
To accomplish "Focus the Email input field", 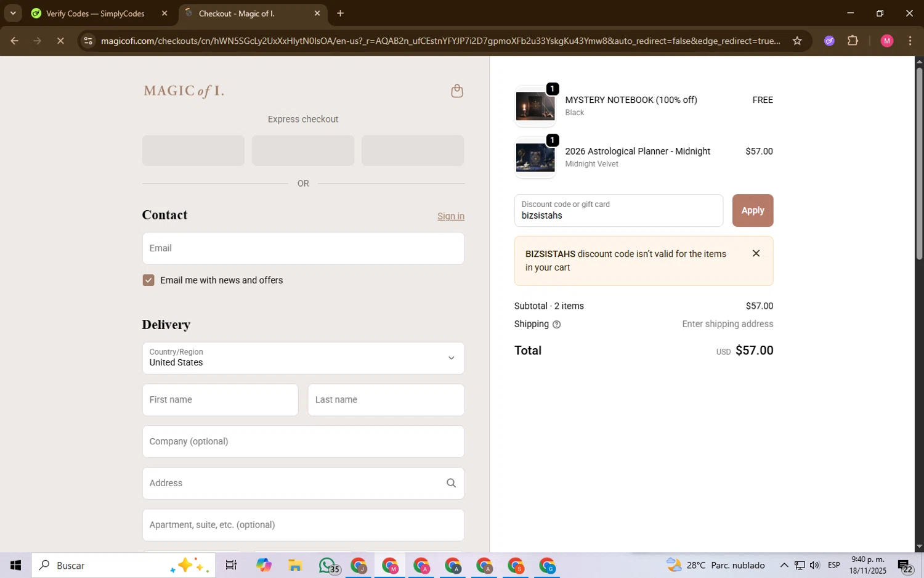I will click(x=303, y=248).
